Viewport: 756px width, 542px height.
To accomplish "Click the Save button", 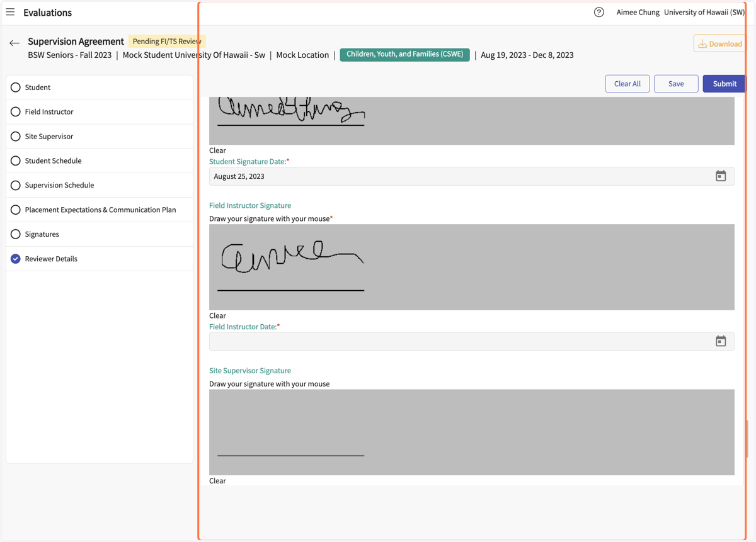I will [x=676, y=84].
